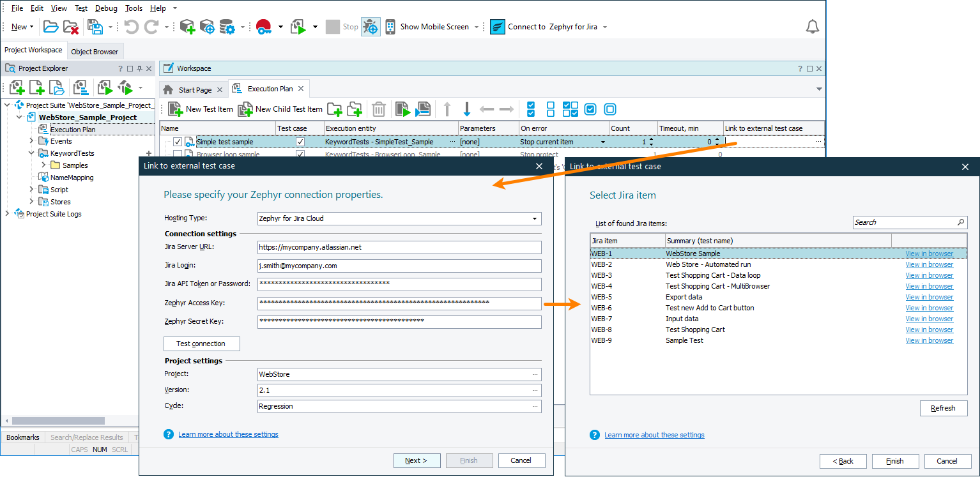Increment the Count value using the spinner arrow

click(653, 139)
